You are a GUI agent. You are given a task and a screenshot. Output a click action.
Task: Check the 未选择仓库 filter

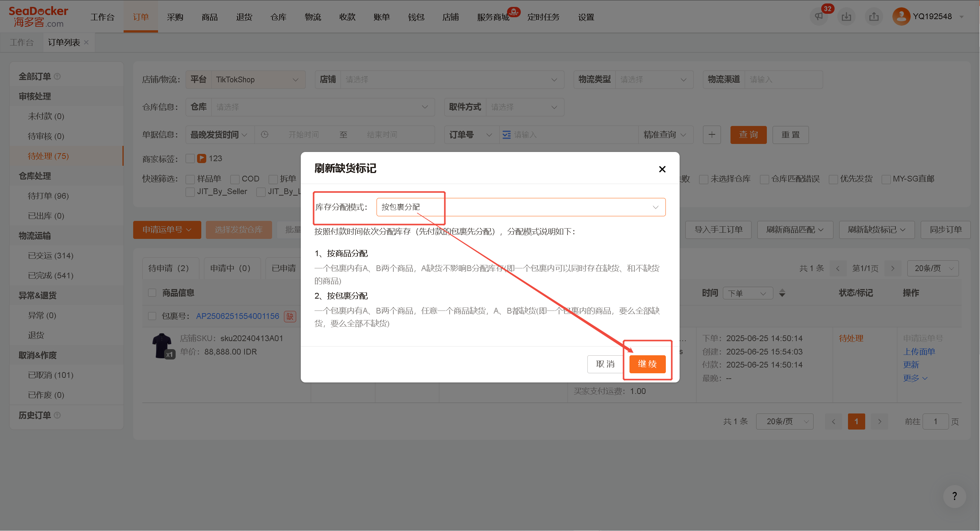tap(704, 179)
